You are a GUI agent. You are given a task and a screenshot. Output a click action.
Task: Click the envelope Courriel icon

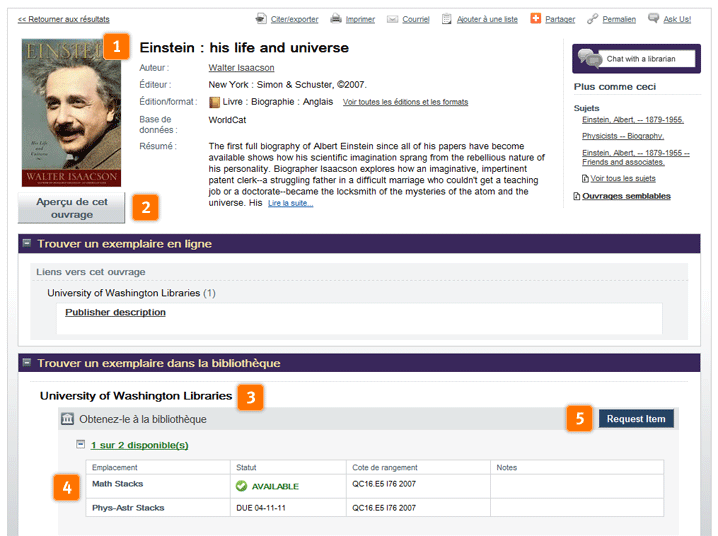(x=393, y=18)
